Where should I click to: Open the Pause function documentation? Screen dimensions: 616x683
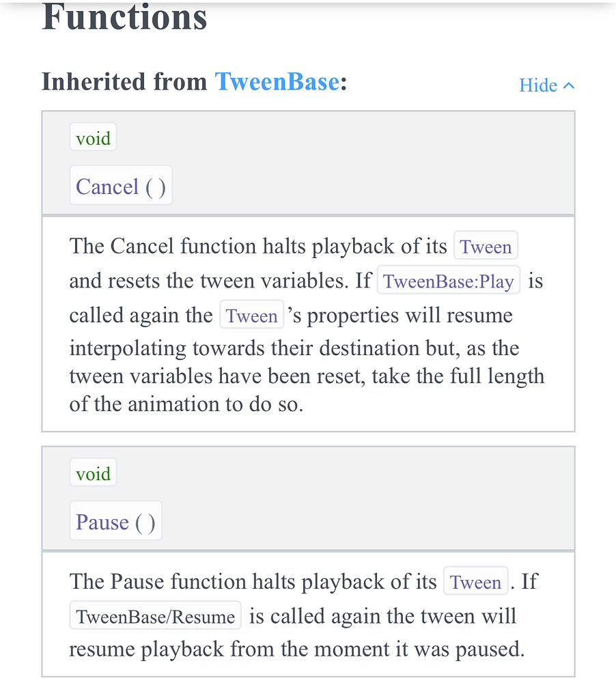pyautogui.click(x=102, y=521)
